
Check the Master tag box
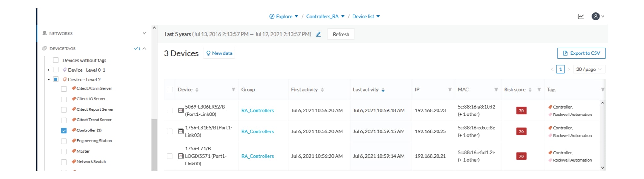pyautogui.click(x=64, y=152)
